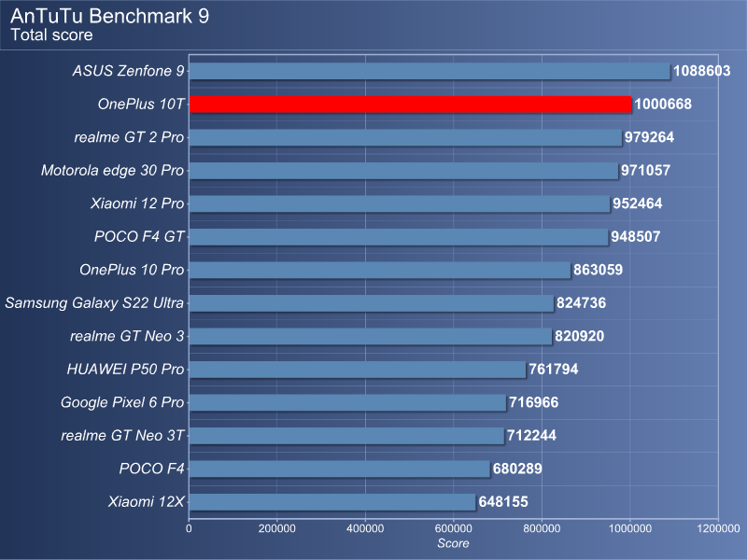Screen dimensions: 747x560
Task: Click the Xiaomi 12X bar
Action: (x=332, y=502)
